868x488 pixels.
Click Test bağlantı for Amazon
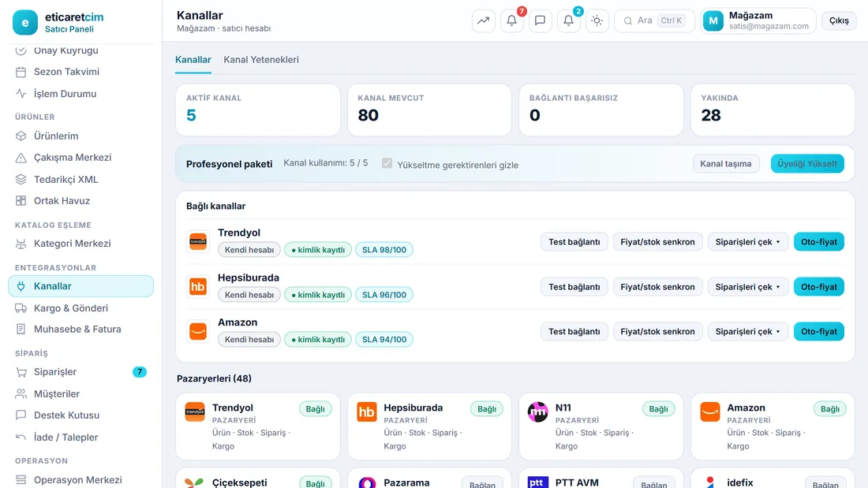[574, 331]
